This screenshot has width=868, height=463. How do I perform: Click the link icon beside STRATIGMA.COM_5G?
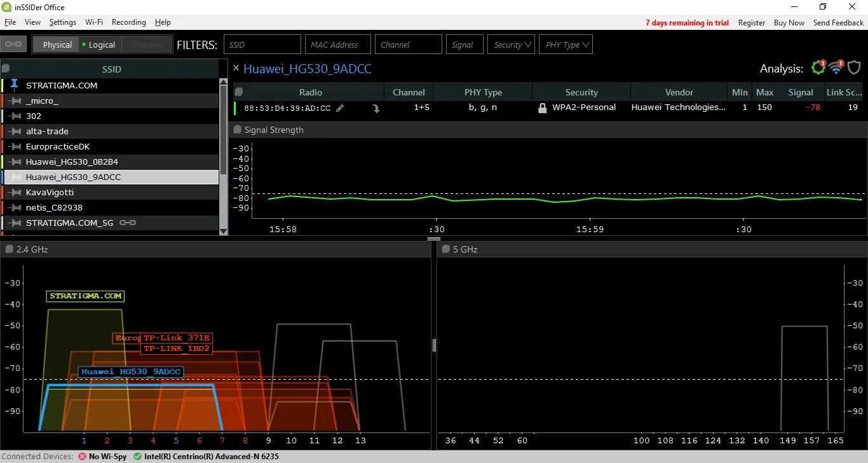(128, 223)
